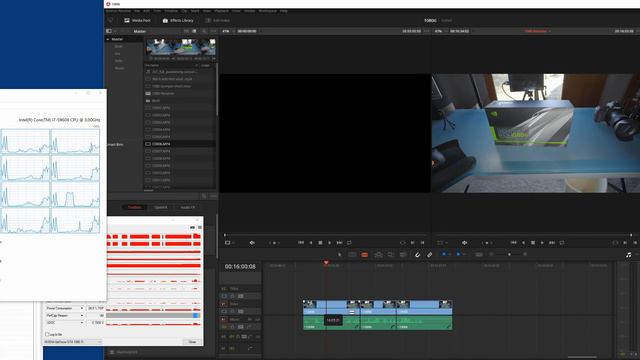Play forward in timeline viewer
The image size is (640, 360).
click(x=542, y=242)
